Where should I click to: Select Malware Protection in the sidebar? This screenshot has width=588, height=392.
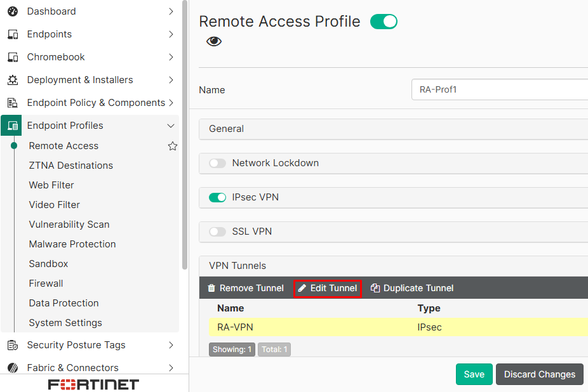(x=72, y=244)
